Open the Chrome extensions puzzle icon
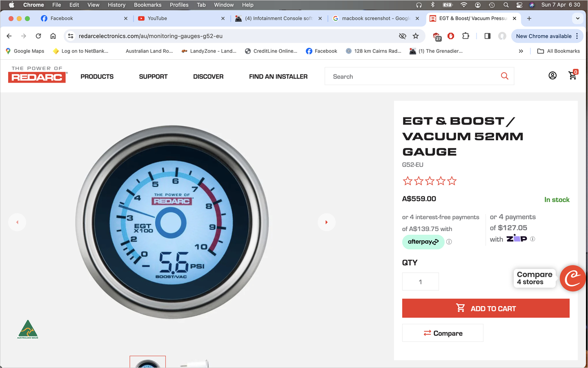 (x=465, y=36)
